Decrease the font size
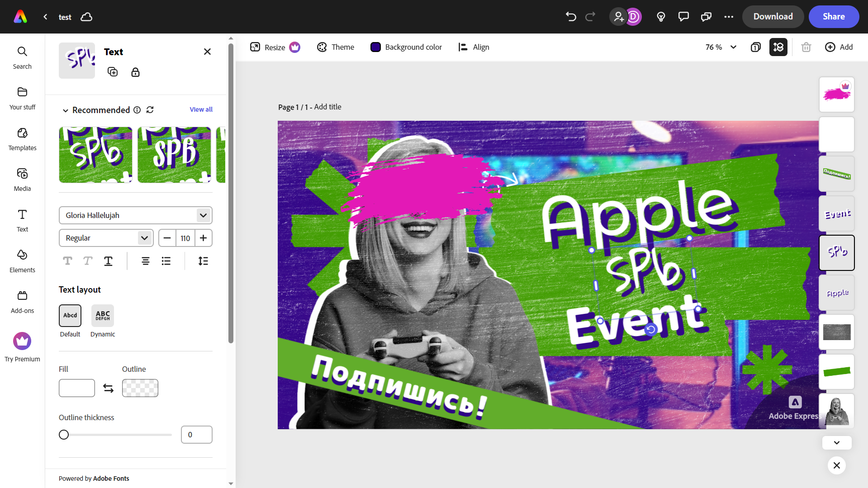 (167, 238)
